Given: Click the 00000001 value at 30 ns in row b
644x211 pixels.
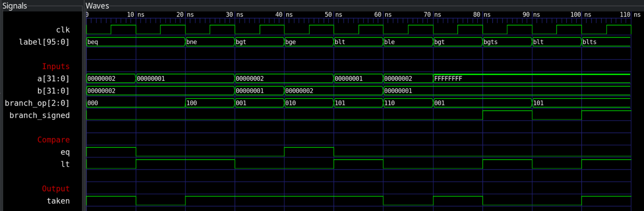Looking at the screenshot, I should click(250, 91).
